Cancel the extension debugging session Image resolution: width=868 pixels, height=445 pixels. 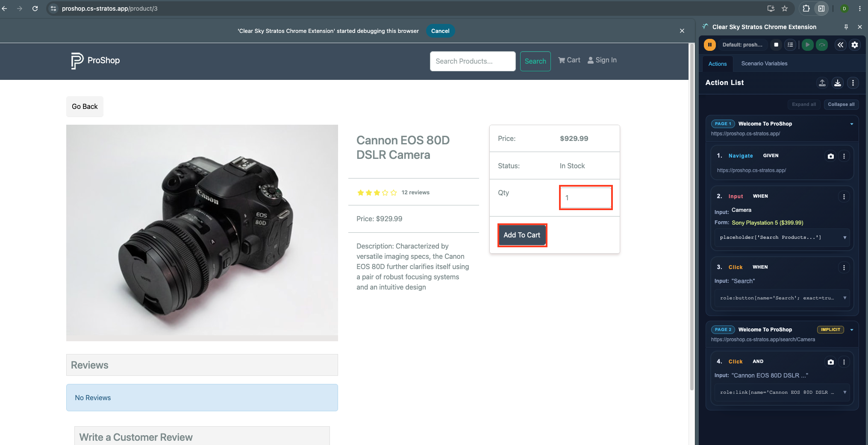point(440,31)
